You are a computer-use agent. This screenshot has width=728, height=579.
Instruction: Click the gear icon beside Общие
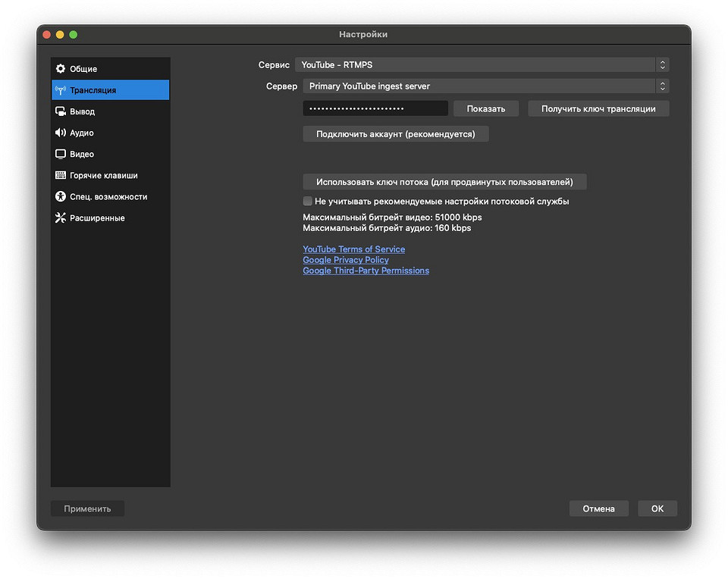pyautogui.click(x=61, y=69)
